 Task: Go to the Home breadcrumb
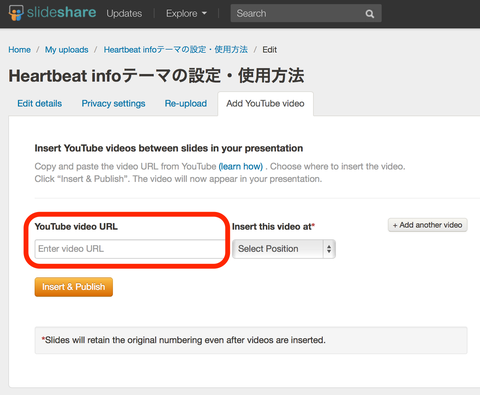19,50
